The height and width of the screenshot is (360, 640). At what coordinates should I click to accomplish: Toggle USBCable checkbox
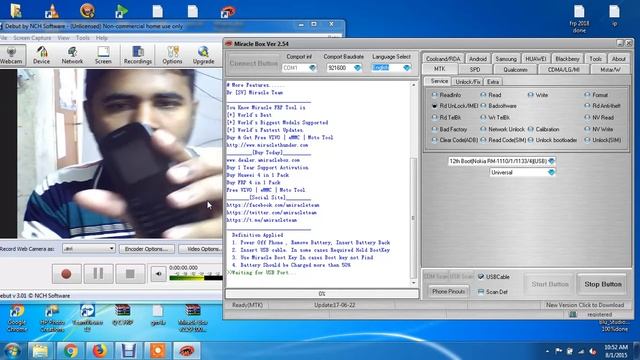494,277
